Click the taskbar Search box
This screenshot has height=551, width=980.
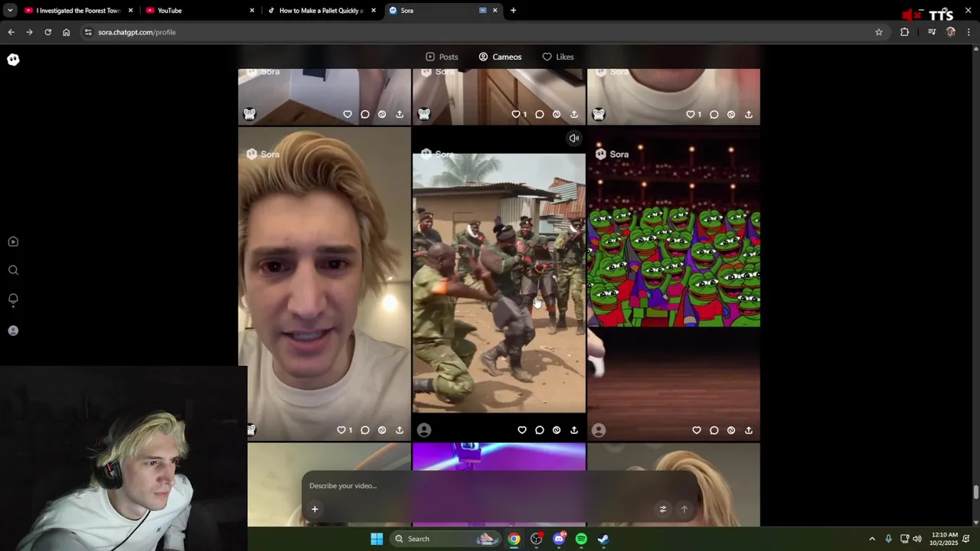[x=446, y=539]
